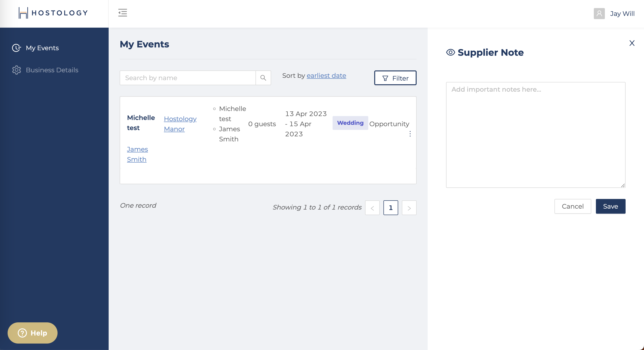
Task: Close the Supplier Note panel
Action: [632, 43]
